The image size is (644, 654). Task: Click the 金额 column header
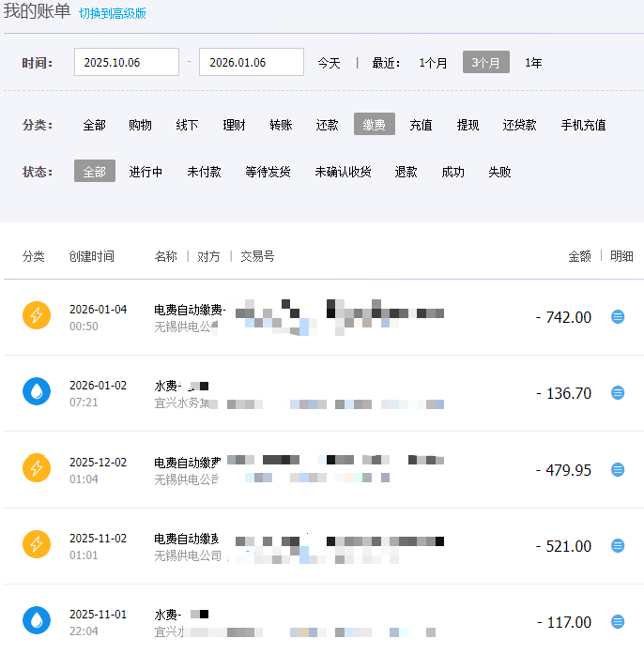tap(579, 256)
